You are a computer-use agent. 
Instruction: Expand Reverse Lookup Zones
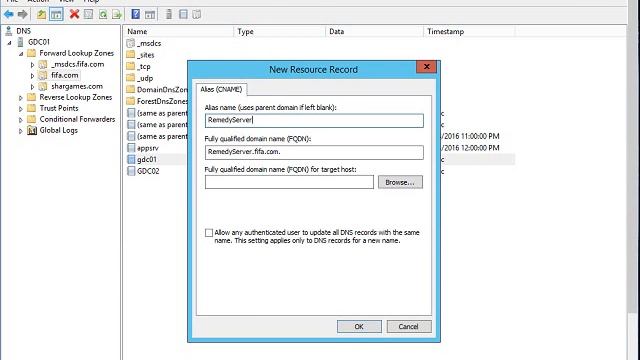(21, 98)
